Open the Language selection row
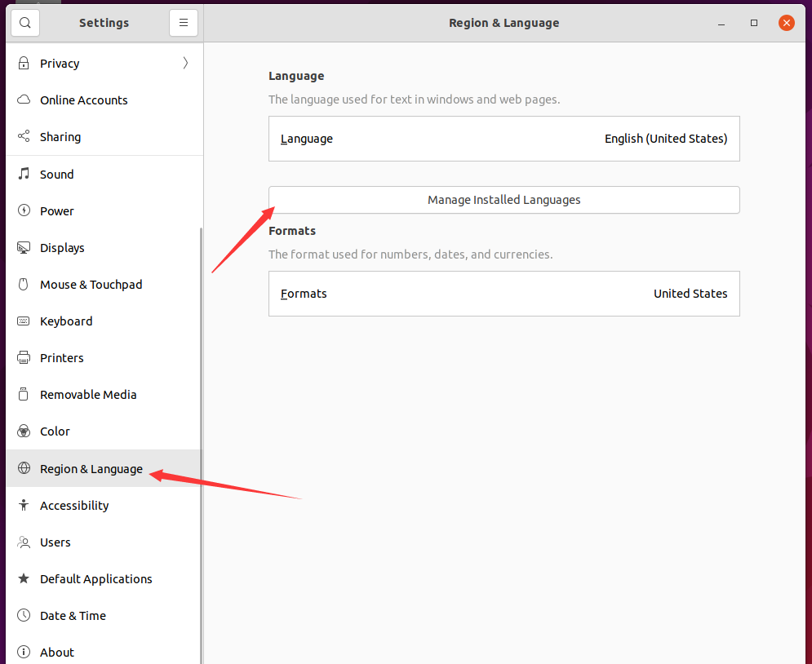This screenshot has height=664, width=812. click(x=504, y=139)
